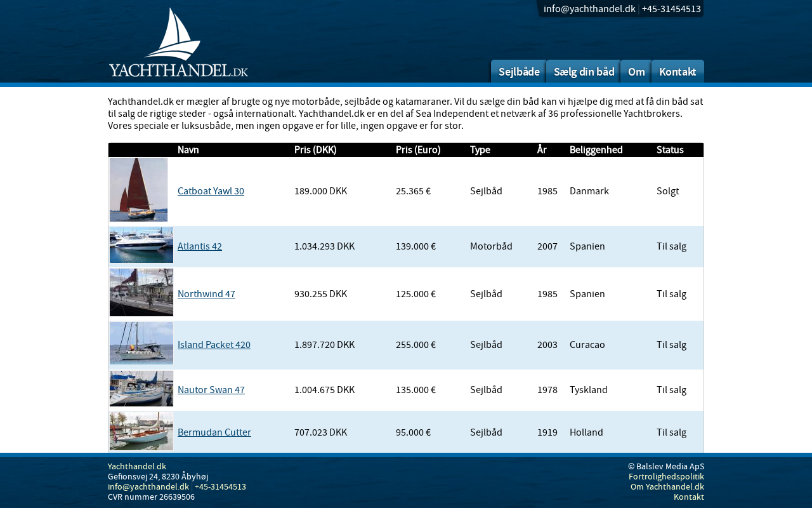812x508 pixels.
Task: Click the 25.365 € price cell
Action: click(414, 191)
